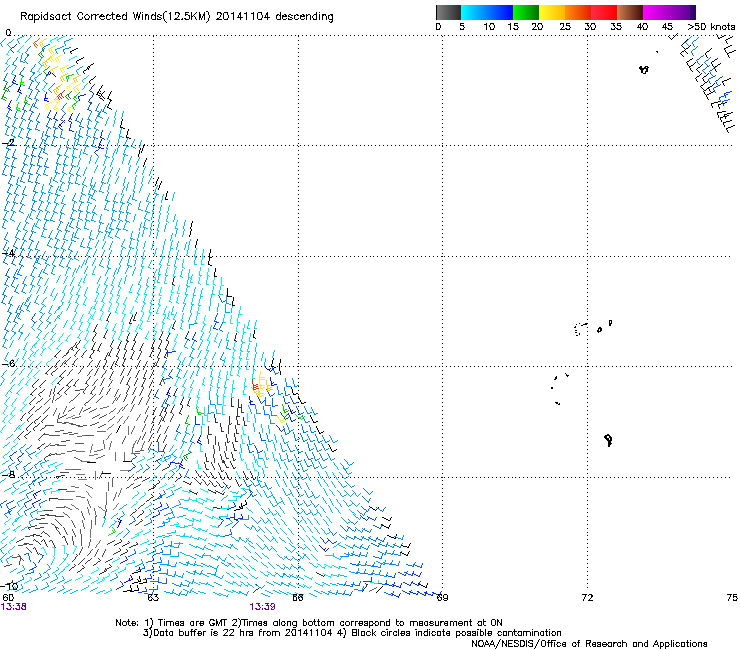Image resolution: width=740 pixels, height=650 pixels.
Task: Click the longitude label '69'
Action: pos(442,598)
